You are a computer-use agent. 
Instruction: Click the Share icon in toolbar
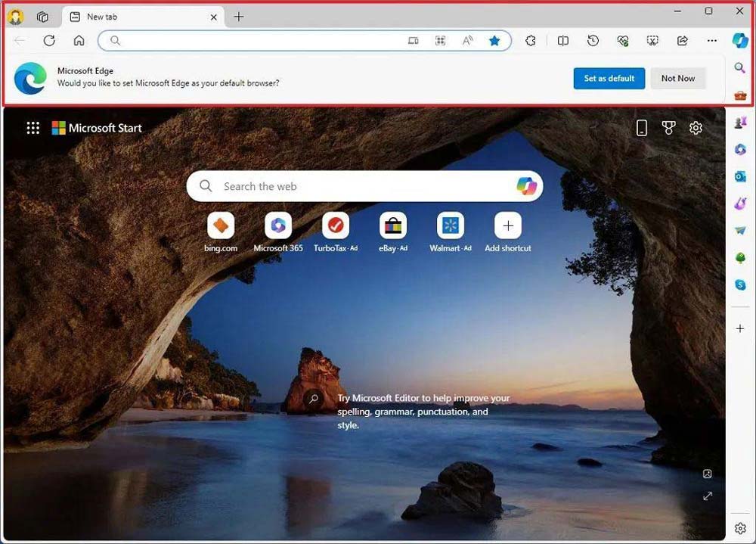click(x=683, y=41)
